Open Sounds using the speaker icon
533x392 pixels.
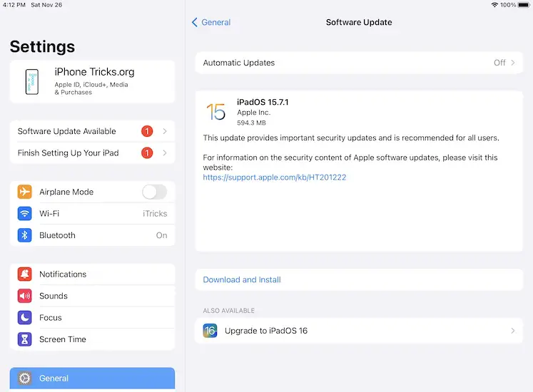25,296
